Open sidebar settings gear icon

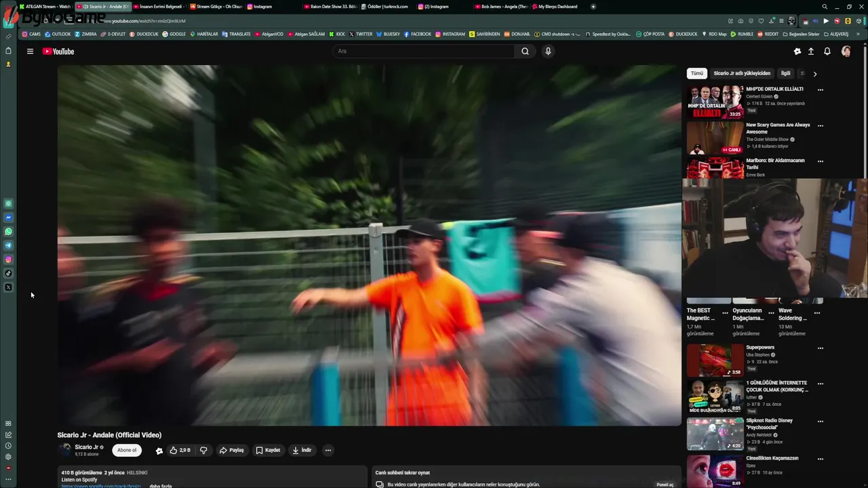8,457
